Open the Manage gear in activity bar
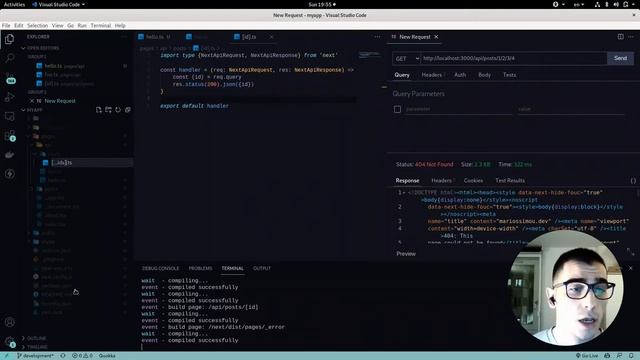640x360 pixels. pyautogui.click(x=9, y=342)
